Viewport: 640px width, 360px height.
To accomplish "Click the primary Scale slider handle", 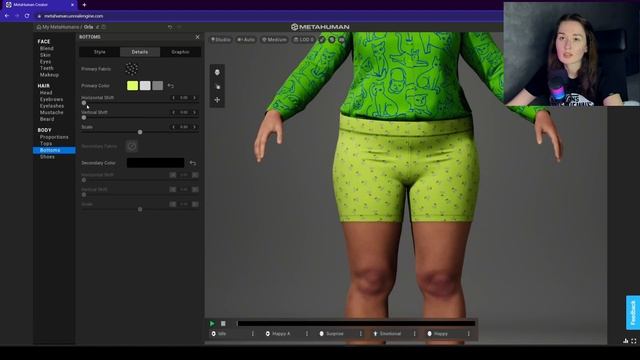I will pyautogui.click(x=140, y=132).
